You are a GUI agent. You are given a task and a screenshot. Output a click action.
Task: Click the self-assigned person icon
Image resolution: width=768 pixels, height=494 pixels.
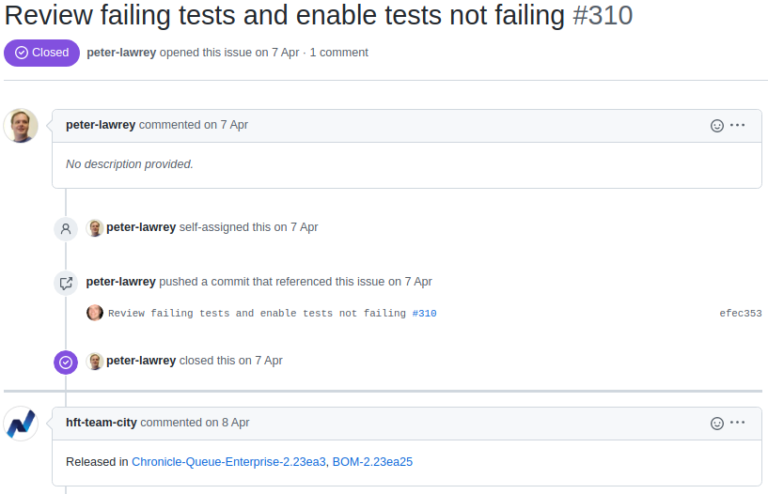click(66, 229)
